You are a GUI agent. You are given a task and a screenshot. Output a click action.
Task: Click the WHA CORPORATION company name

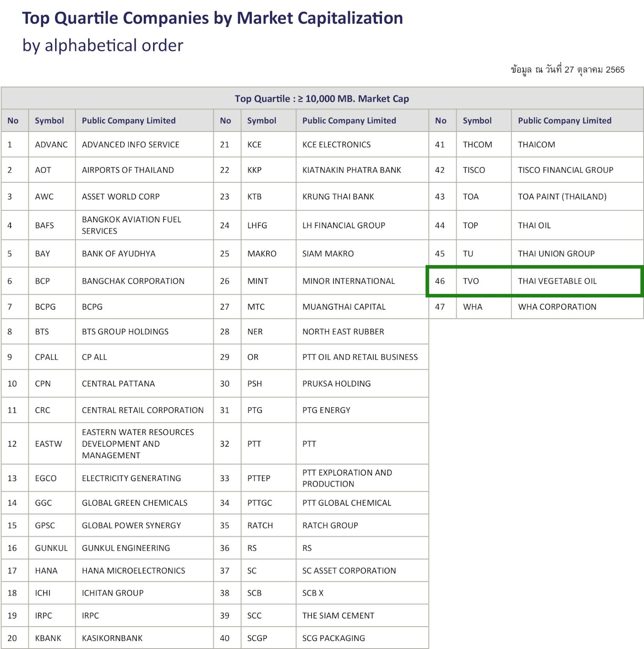click(557, 307)
